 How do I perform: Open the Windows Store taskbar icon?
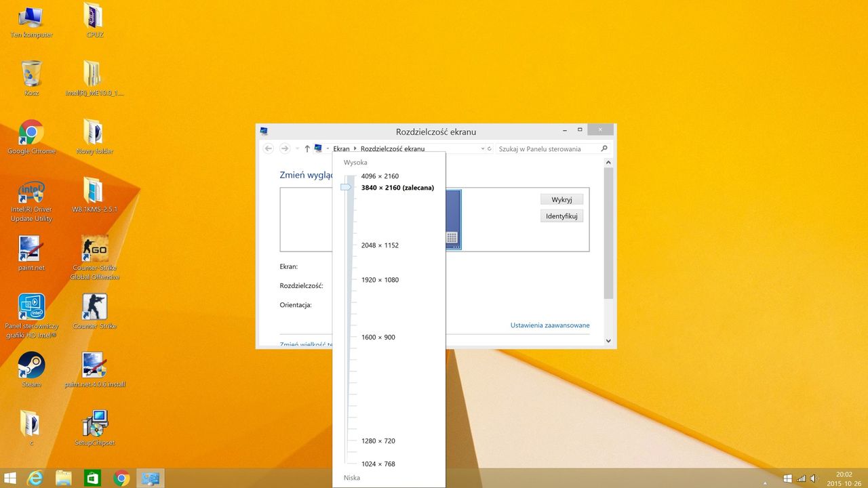click(92, 478)
